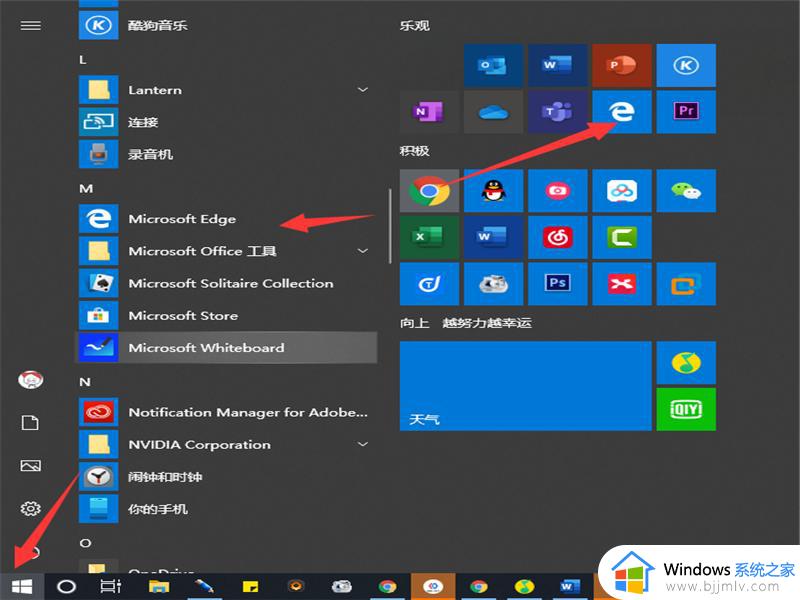Launch PowerPoint from the 乐观 tile group

(621, 65)
